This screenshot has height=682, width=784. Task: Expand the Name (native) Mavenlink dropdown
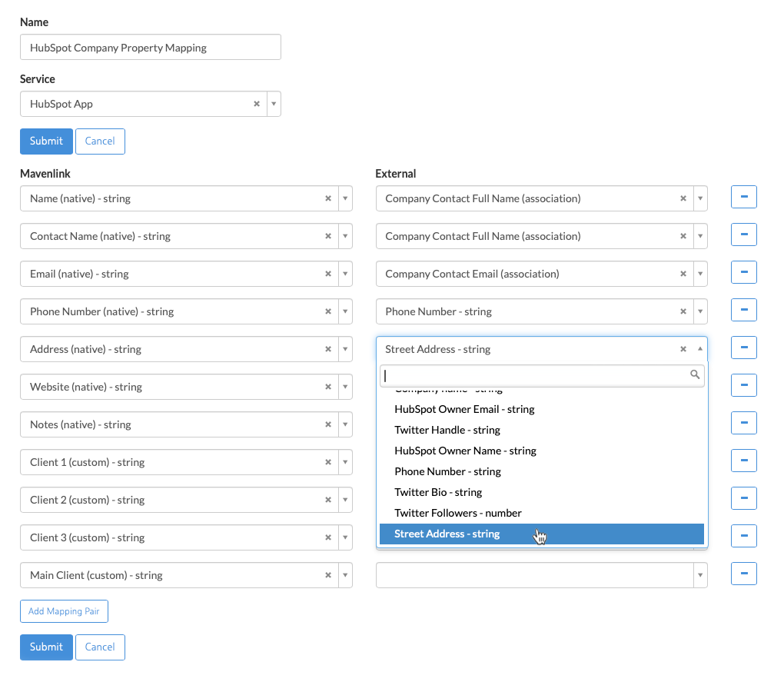click(x=345, y=198)
